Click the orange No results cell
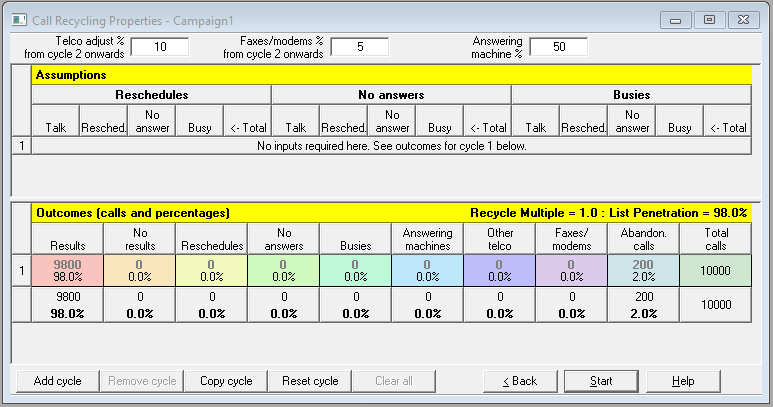 point(139,270)
